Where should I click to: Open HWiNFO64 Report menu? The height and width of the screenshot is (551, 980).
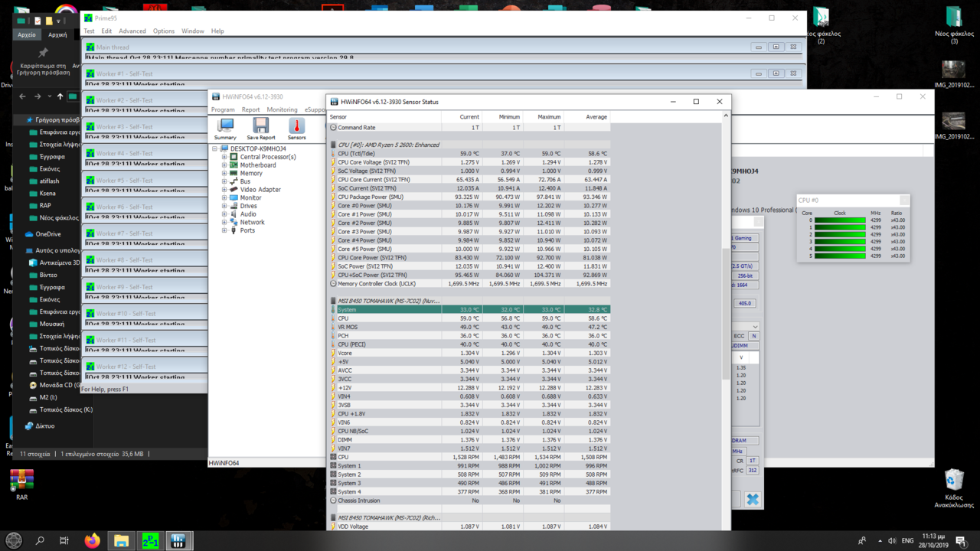[250, 109]
